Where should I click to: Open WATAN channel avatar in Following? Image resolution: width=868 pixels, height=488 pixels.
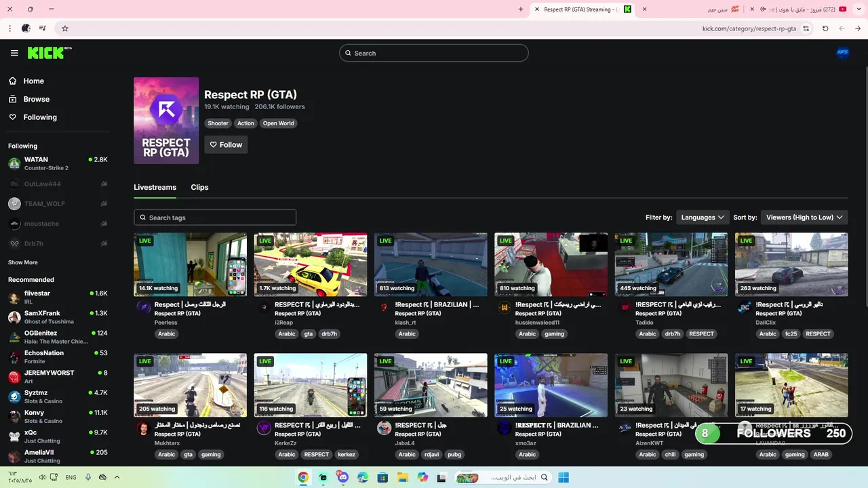14,163
